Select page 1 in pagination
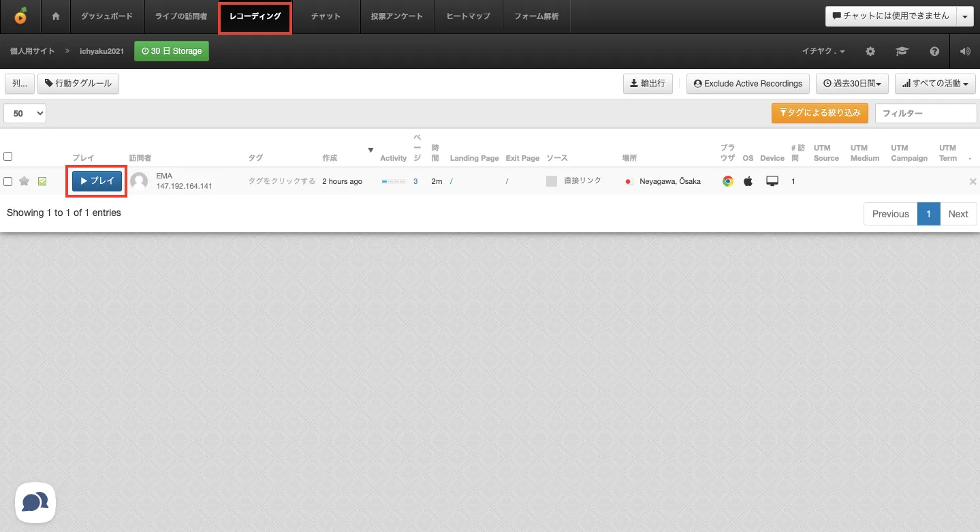 (x=928, y=214)
